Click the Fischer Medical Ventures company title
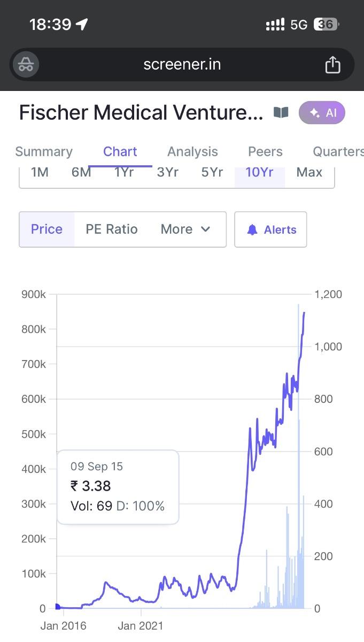Viewport: 364px width, 642px height. (x=141, y=113)
